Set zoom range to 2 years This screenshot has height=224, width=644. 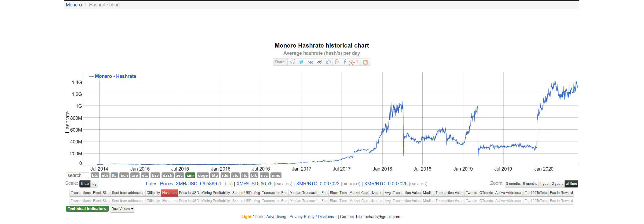[558, 184]
